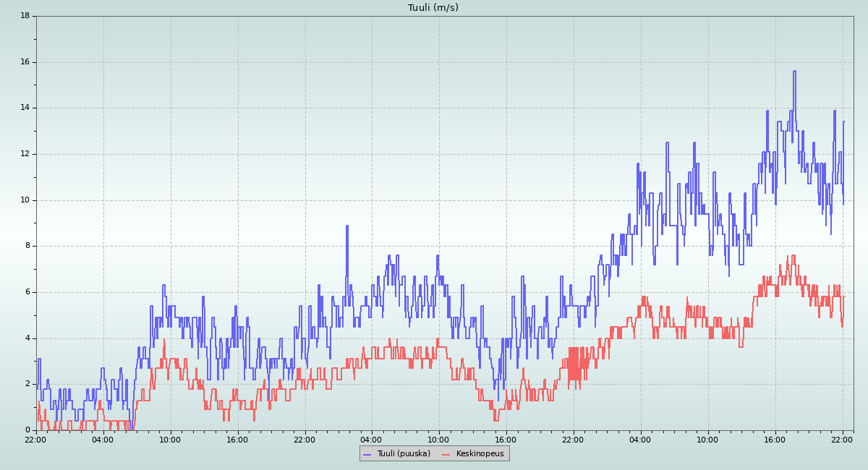Click the highest blue gust peak above 15 m/s
The height and width of the screenshot is (470, 868).
pos(794,72)
